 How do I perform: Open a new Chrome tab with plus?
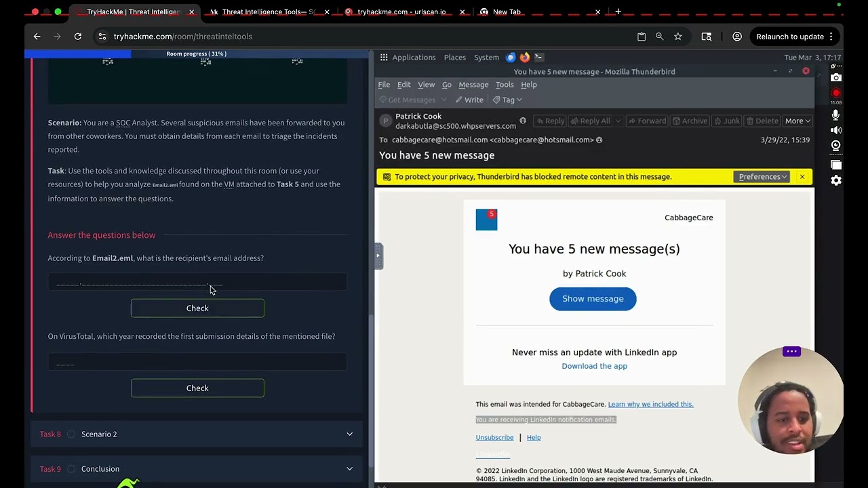(x=618, y=12)
